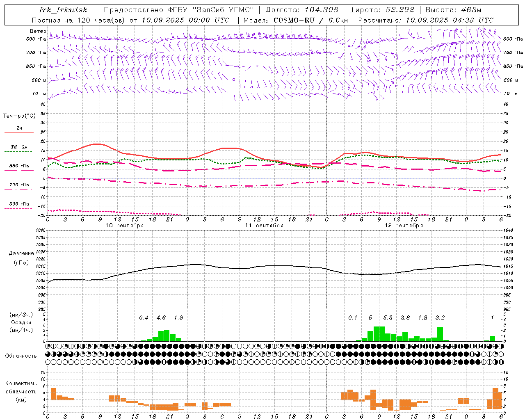The height and width of the screenshot is (420, 525).
Task: Click the dashed line sample under 'Td 2м'
Action: click(18, 152)
